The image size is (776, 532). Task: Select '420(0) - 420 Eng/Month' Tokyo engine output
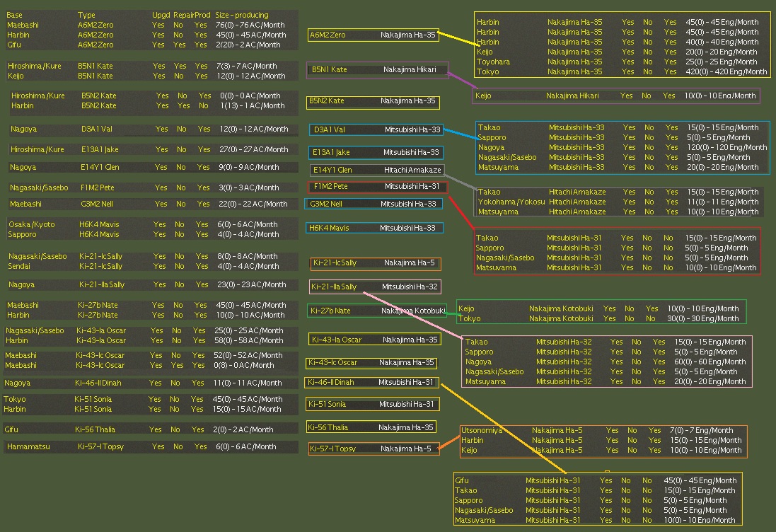click(x=726, y=71)
